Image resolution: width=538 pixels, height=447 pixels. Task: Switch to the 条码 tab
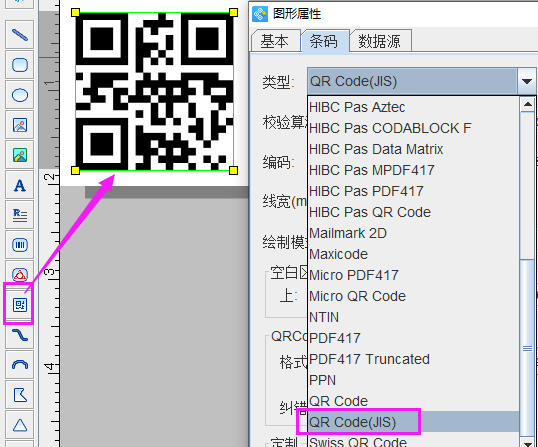tap(324, 41)
